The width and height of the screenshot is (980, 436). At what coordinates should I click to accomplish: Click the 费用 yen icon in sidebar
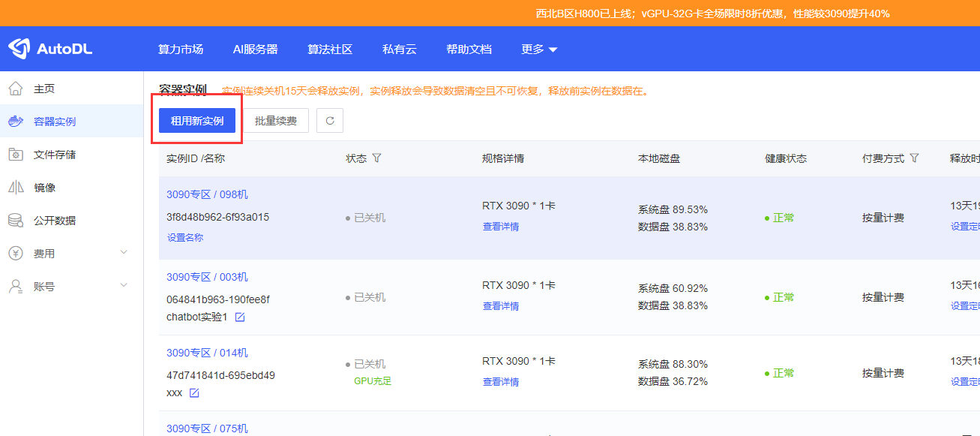(15, 254)
